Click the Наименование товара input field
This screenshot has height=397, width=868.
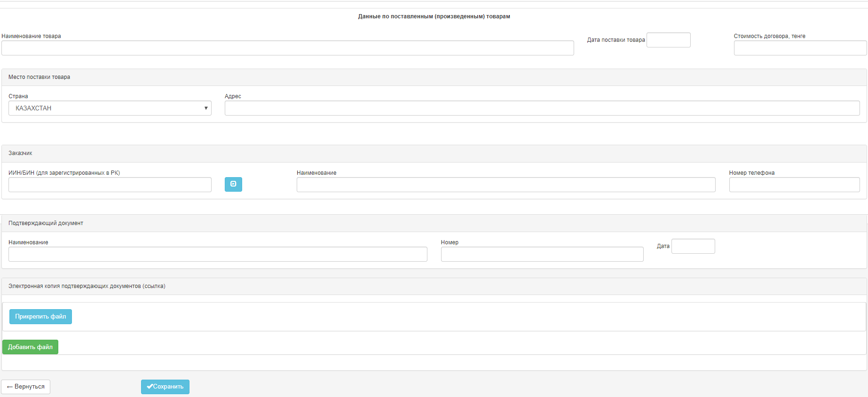point(288,48)
